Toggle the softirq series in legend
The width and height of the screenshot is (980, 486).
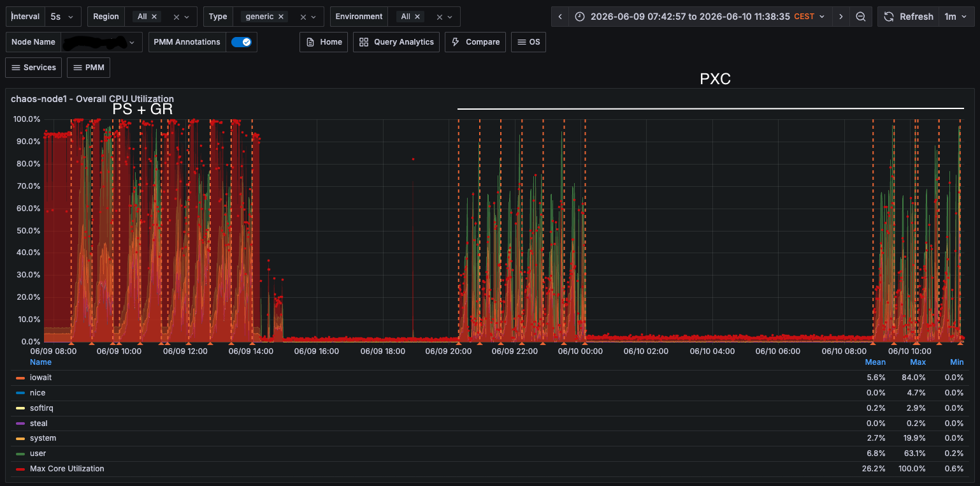[x=41, y=408]
